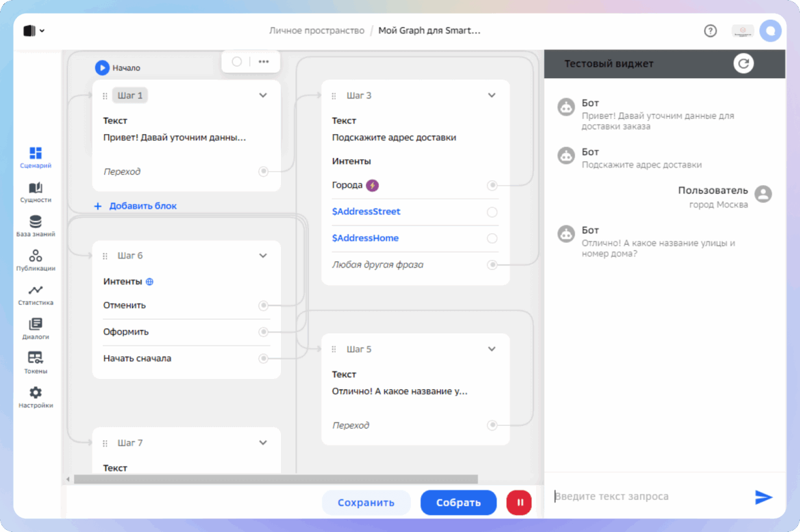Open the Сущности section
The width and height of the screenshot is (800, 532).
click(35, 192)
